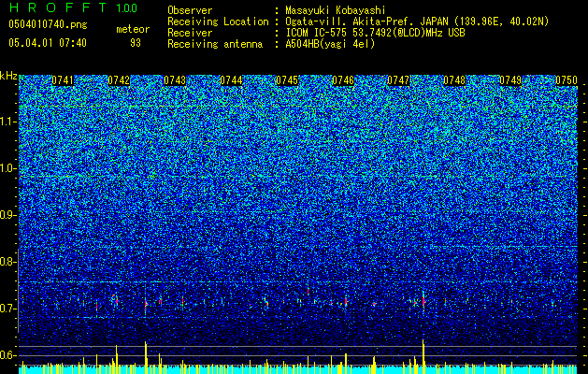Image resolution: width=588 pixels, height=374 pixels.
Task: Click the 0743 time marker
Action: click(175, 80)
